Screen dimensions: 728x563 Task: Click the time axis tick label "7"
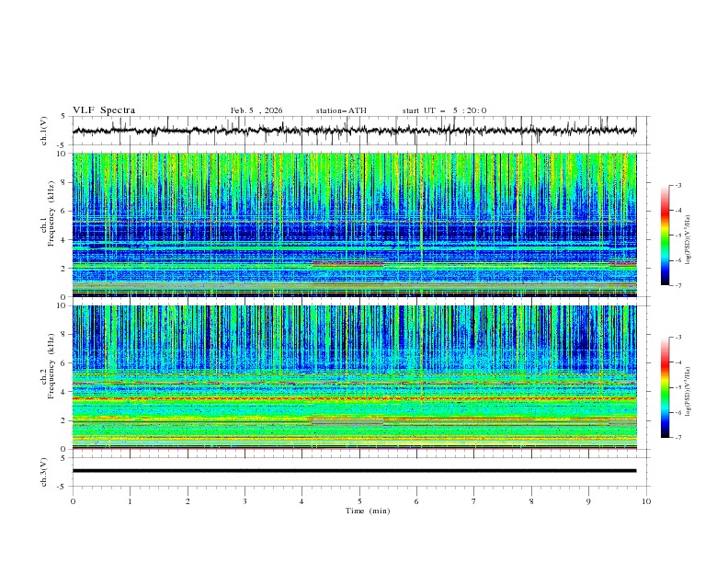click(474, 501)
